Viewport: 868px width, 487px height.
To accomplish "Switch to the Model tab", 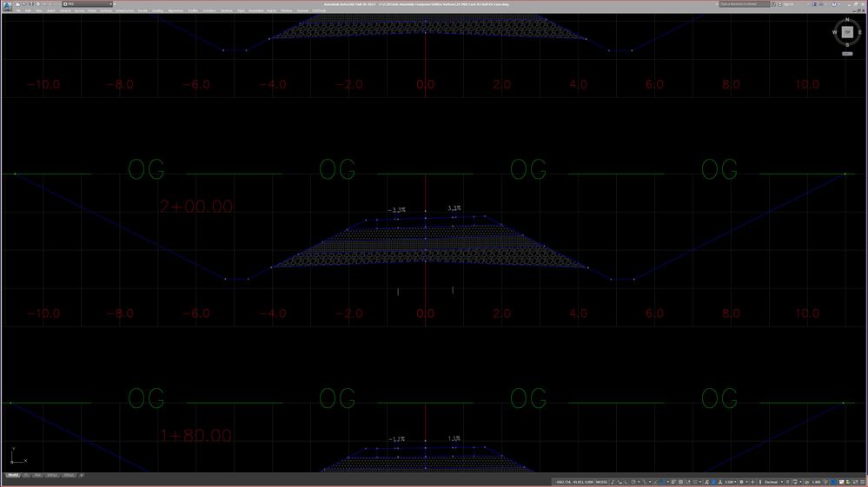I will pos(13,475).
